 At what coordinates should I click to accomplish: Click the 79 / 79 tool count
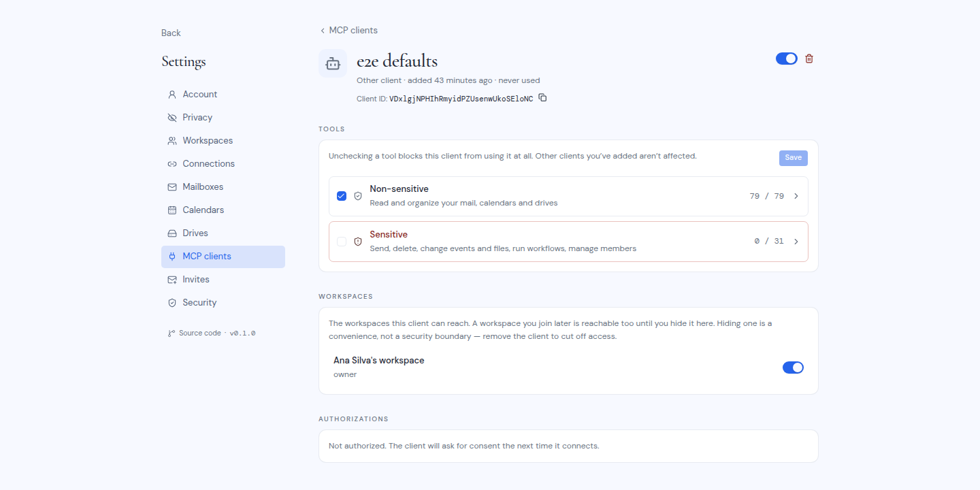pos(767,196)
